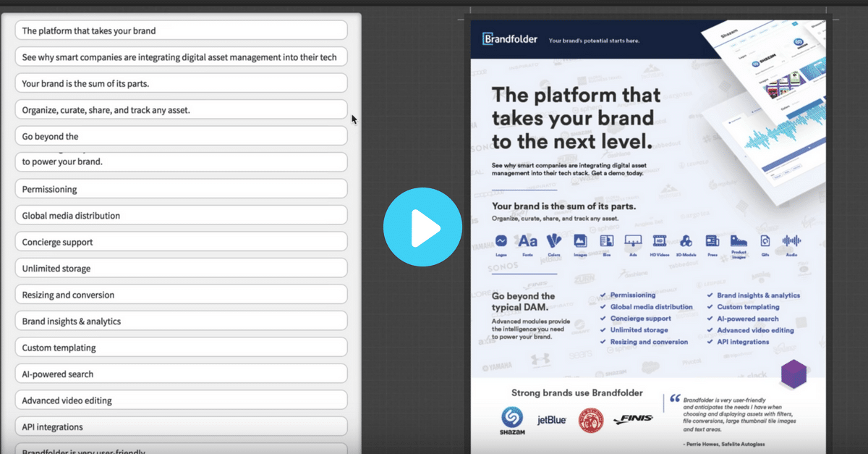Click the Bios icon in the flyer
Viewport: 868px width, 454px height.
(x=606, y=241)
